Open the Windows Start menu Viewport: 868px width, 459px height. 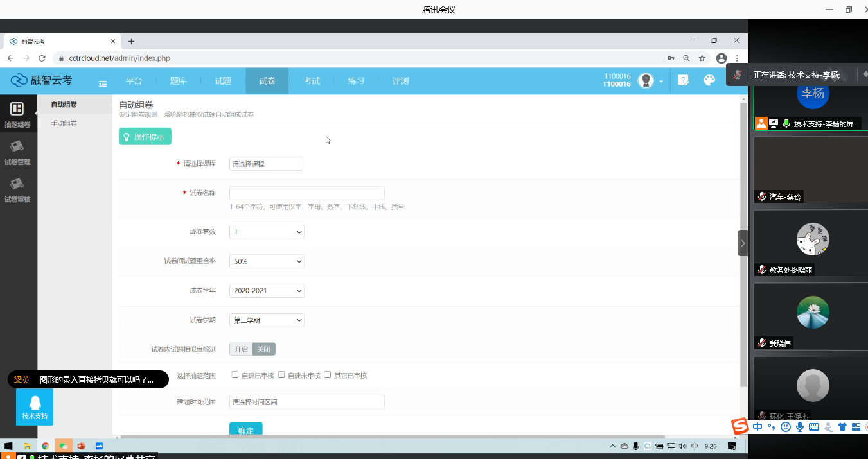point(9,446)
